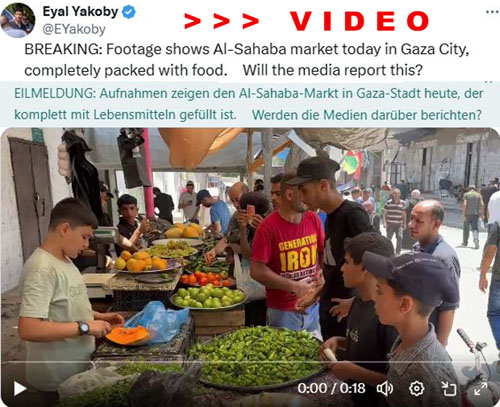Click the market video thumbnail center
This screenshot has width=500, height=407.
click(x=250, y=267)
